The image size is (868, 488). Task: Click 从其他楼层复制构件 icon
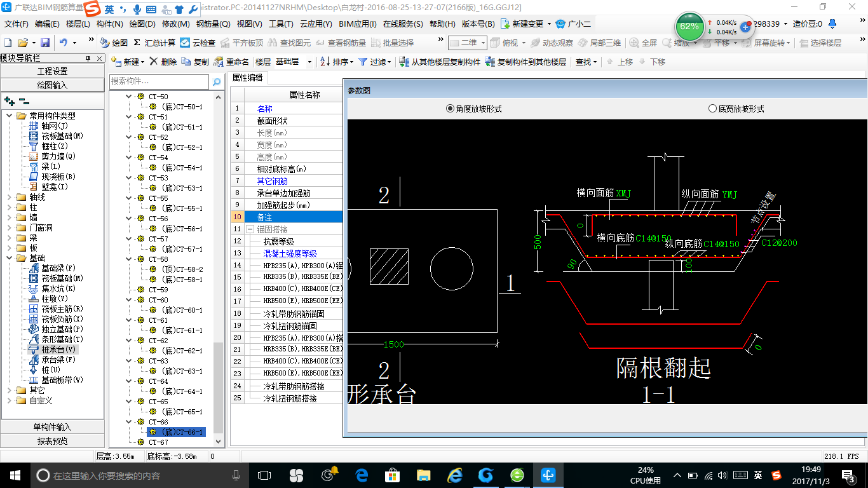[x=405, y=62]
